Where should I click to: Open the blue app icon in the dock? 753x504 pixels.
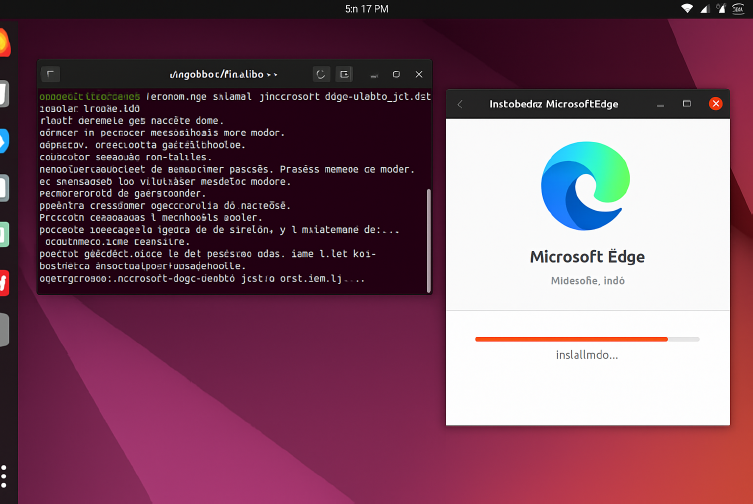tap(4, 141)
